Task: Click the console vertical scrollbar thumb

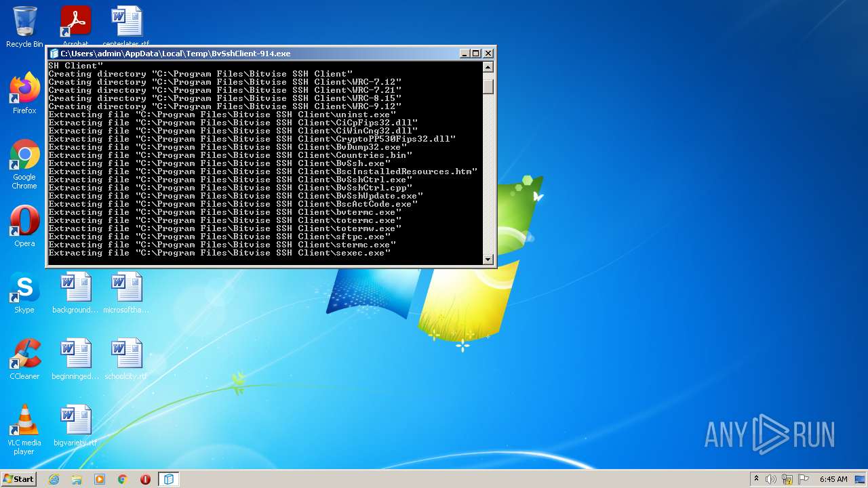Action: [x=488, y=85]
